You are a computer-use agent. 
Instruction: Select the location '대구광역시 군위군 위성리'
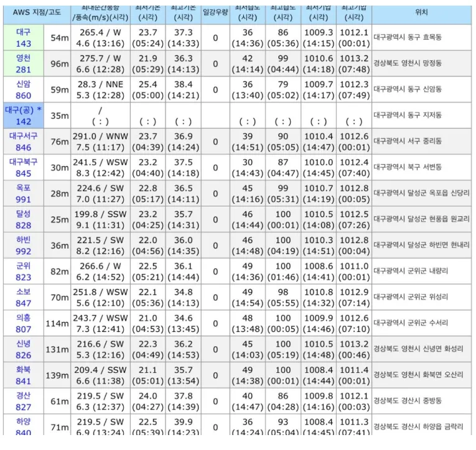tap(411, 297)
